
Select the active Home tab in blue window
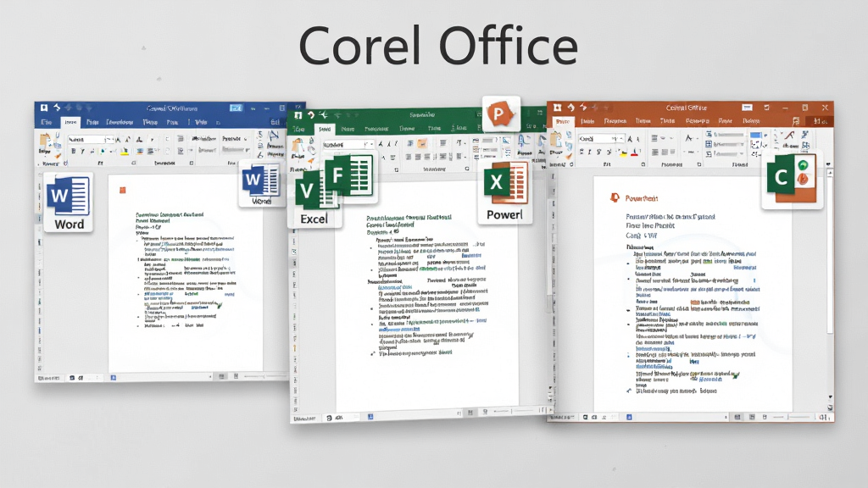tap(71, 122)
